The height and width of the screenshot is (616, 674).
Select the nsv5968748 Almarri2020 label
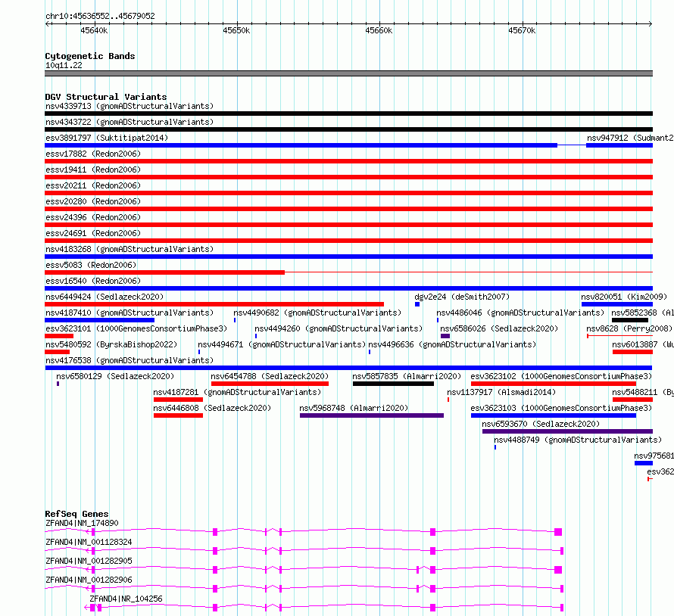(x=354, y=408)
